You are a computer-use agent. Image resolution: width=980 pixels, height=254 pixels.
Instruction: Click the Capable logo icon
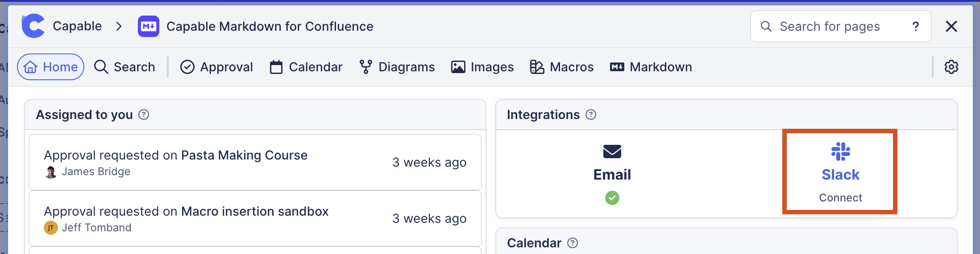point(33,26)
